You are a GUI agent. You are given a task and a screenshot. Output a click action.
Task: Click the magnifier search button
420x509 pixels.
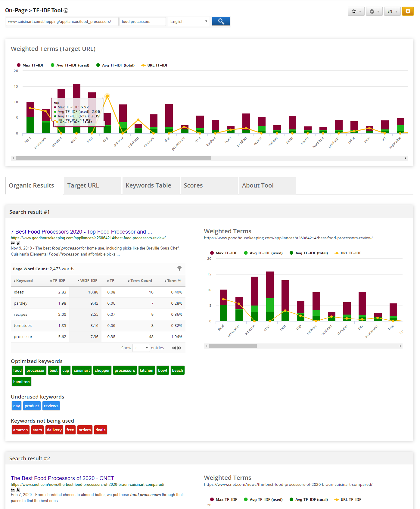[221, 21]
